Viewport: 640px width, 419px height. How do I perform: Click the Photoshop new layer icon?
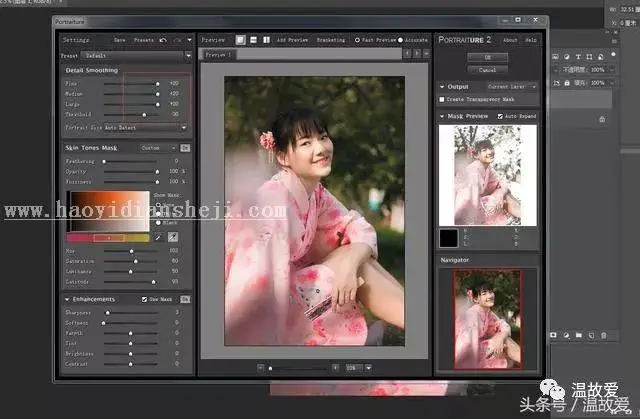pos(591,335)
